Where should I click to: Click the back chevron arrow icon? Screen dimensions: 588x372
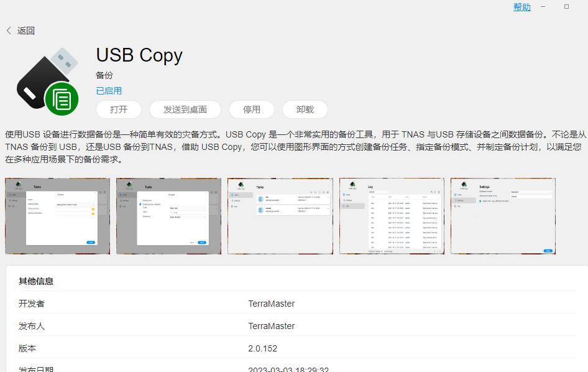tap(8, 29)
